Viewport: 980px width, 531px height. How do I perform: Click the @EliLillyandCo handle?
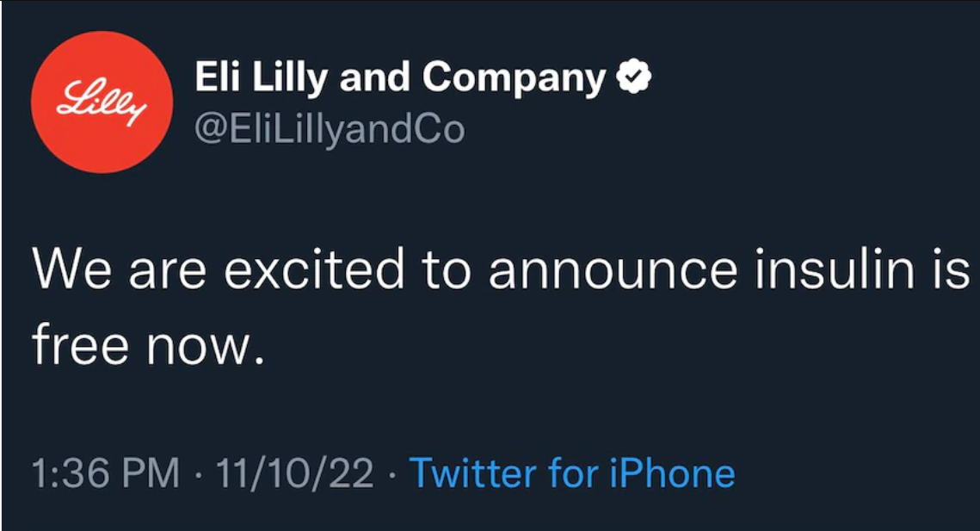(330, 129)
